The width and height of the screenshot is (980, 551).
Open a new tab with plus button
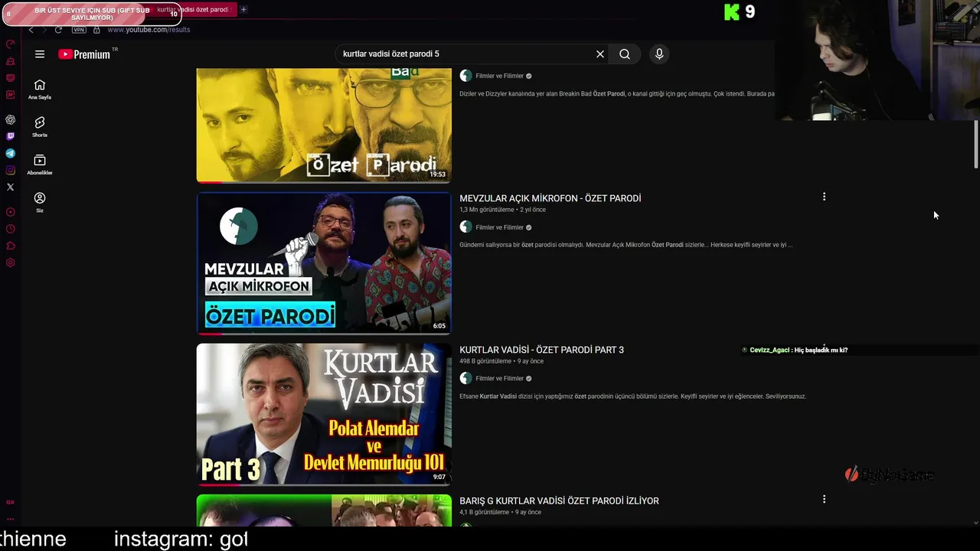[x=243, y=9]
